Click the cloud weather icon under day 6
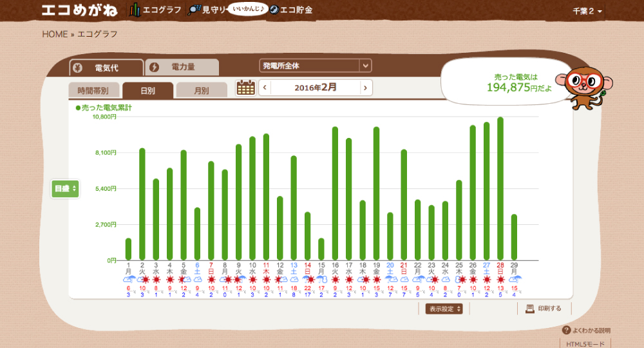This screenshot has height=348, width=644. pos(197,280)
